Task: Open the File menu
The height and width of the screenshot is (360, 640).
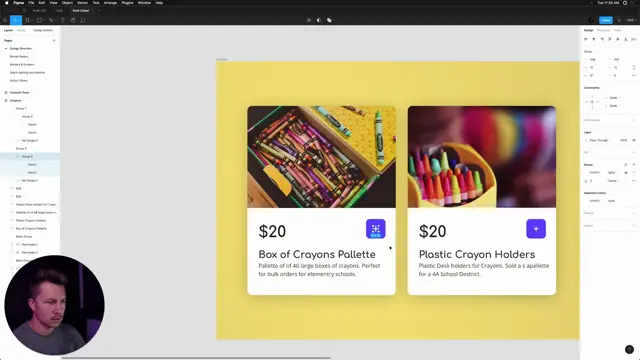Action: pyautogui.click(x=31, y=2)
